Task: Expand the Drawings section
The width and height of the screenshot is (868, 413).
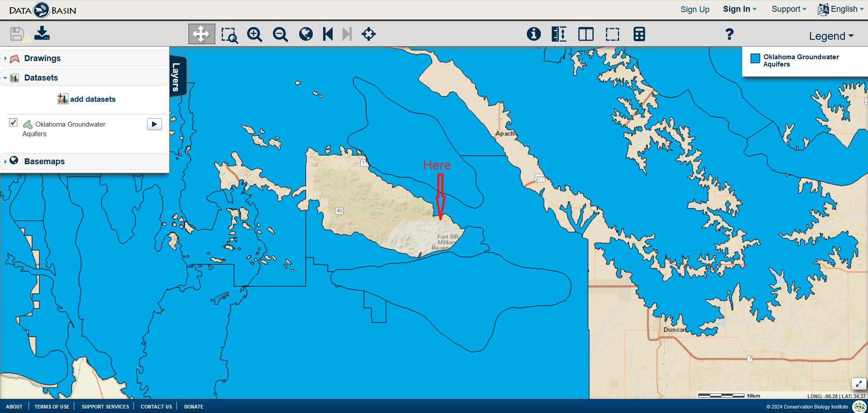Action: point(5,58)
